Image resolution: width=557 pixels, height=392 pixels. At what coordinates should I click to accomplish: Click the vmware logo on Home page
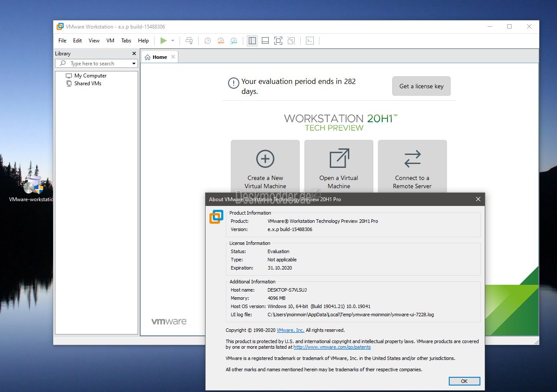169,321
